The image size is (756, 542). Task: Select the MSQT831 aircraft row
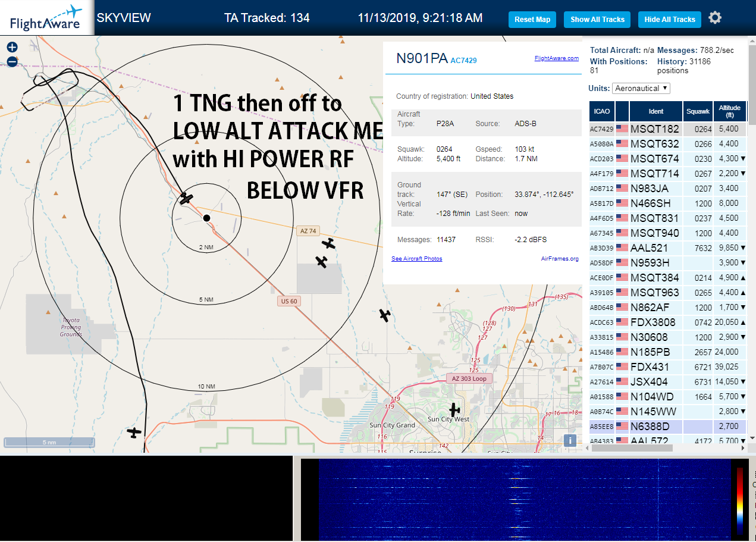point(668,218)
